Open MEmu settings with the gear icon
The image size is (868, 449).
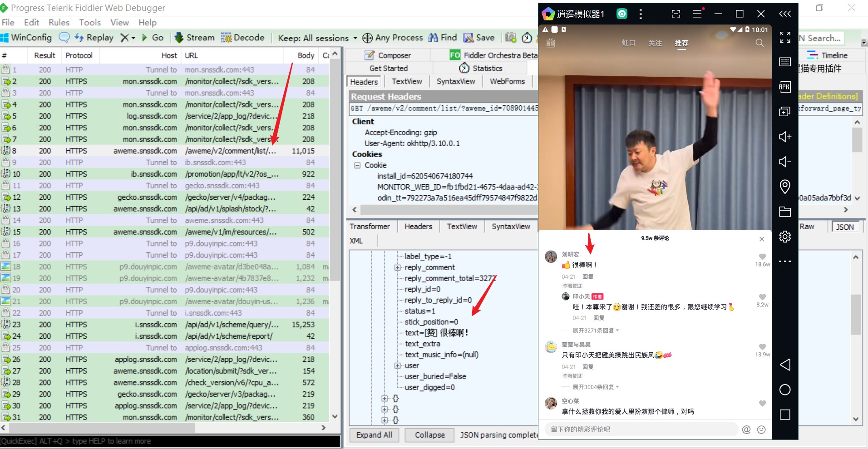coord(784,236)
